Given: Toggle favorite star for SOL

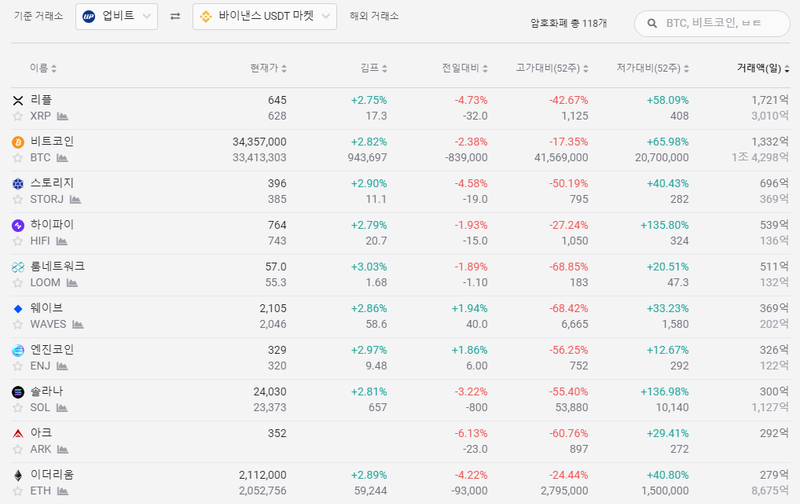Looking at the screenshot, I should point(18,408).
